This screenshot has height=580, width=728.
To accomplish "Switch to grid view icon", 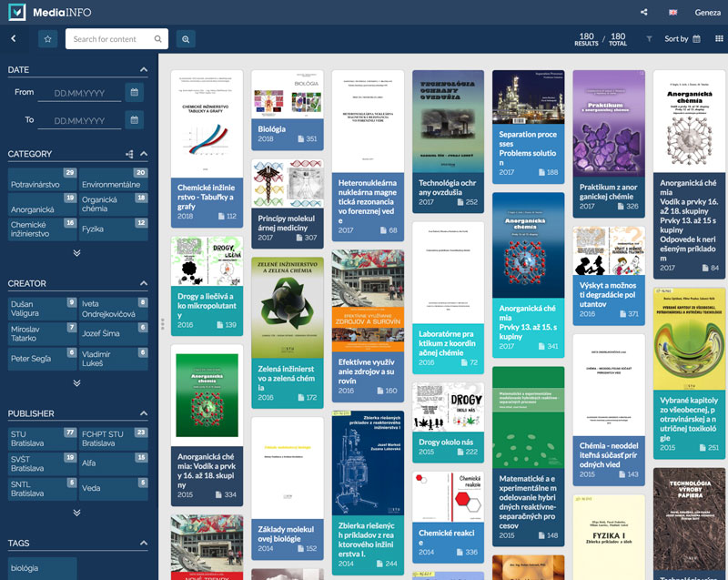I will pyautogui.click(x=719, y=38).
